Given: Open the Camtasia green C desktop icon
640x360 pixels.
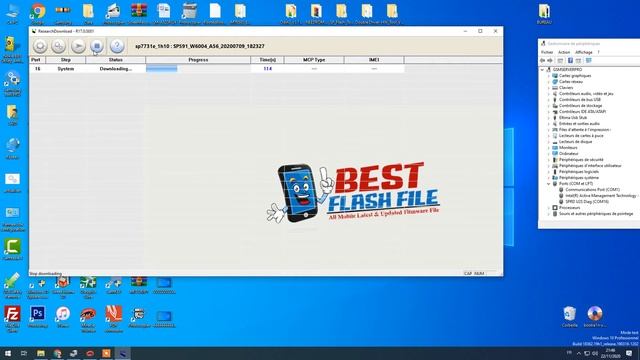Looking at the screenshot, I should point(12,249).
